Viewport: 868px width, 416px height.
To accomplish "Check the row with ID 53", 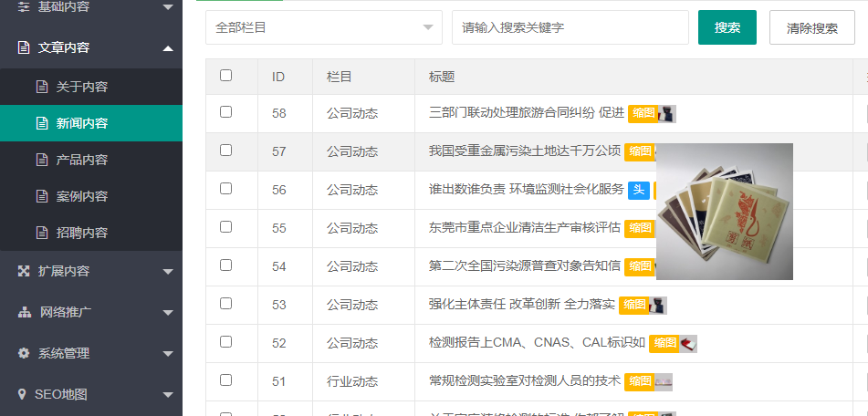I will coord(226,303).
